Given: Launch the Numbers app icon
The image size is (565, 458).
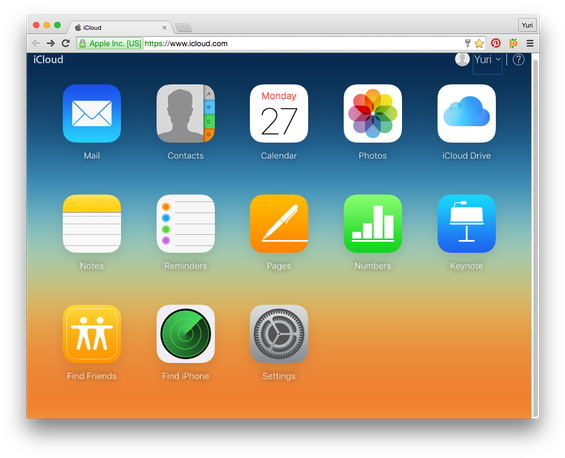Looking at the screenshot, I should coord(373,224).
